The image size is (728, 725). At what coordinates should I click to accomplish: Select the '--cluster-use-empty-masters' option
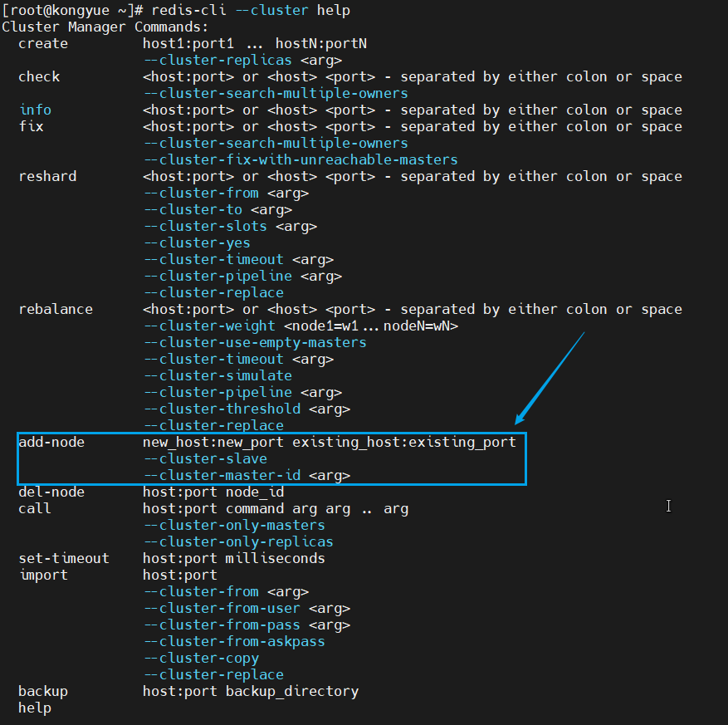click(255, 343)
